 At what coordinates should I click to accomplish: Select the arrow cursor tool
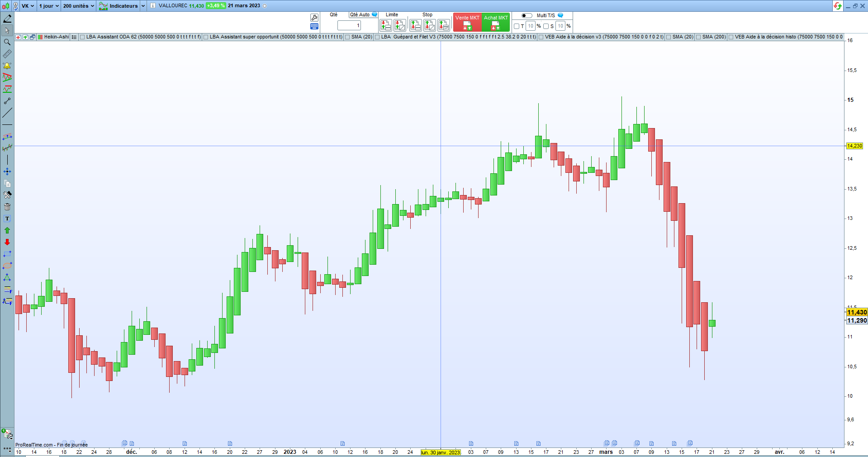[7, 30]
